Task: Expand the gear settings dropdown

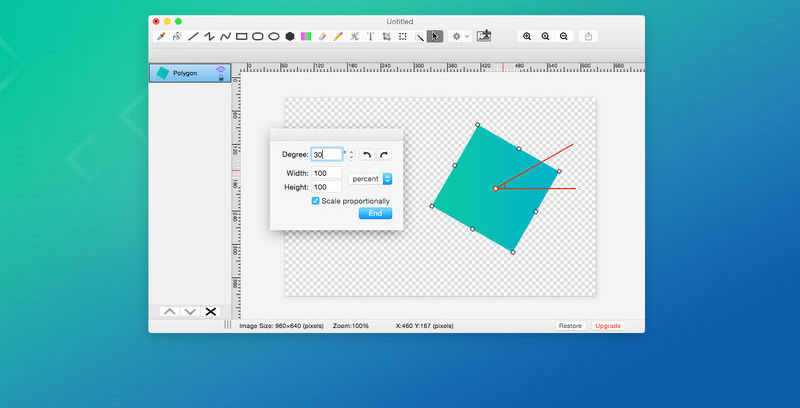Action: click(x=460, y=36)
